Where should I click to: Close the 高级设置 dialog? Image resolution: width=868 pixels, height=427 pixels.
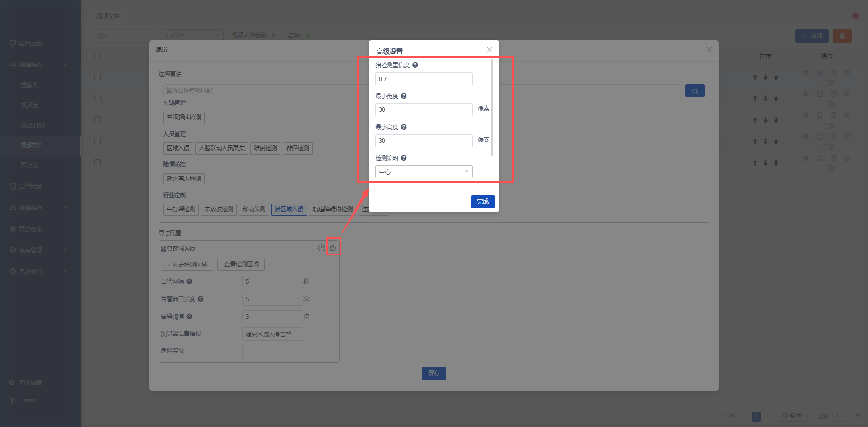point(490,50)
